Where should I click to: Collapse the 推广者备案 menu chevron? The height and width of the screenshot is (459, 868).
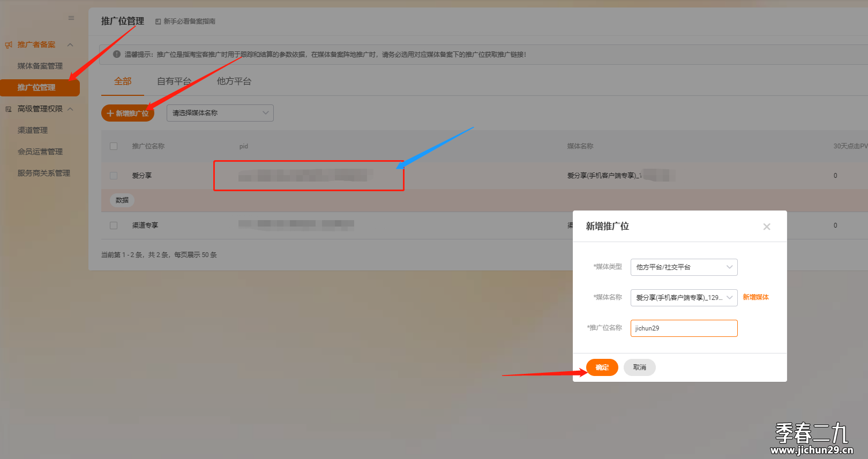70,45
